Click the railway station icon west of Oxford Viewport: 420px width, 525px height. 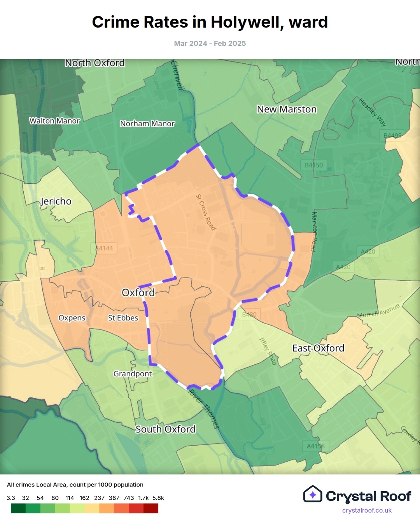(42, 268)
